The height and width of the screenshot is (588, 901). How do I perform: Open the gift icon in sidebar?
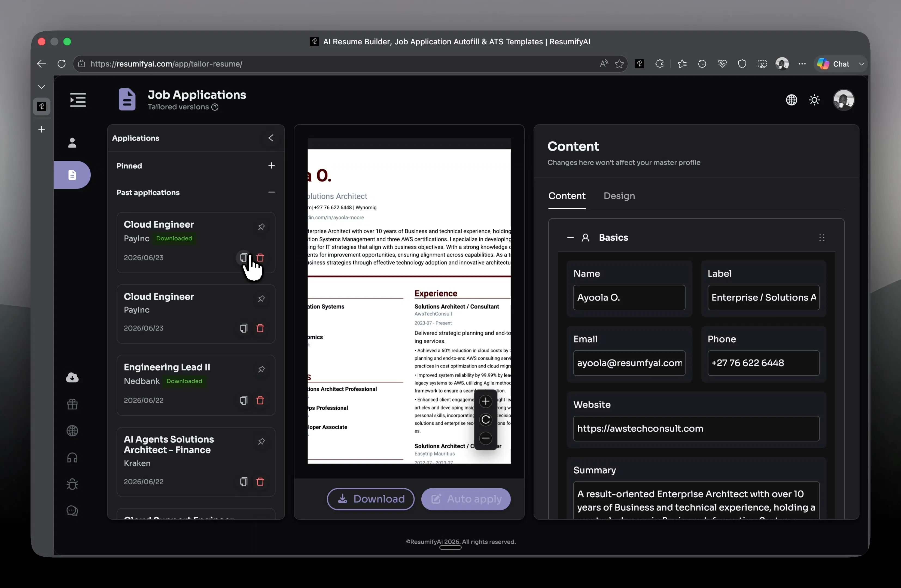(72, 404)
